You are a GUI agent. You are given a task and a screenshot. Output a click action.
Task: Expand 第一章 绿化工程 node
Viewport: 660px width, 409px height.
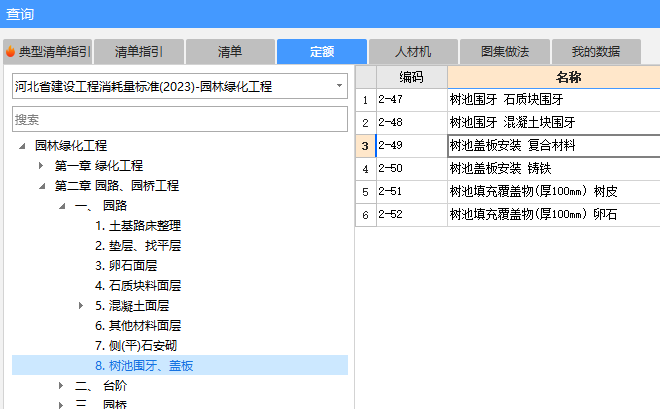point(41,166)
